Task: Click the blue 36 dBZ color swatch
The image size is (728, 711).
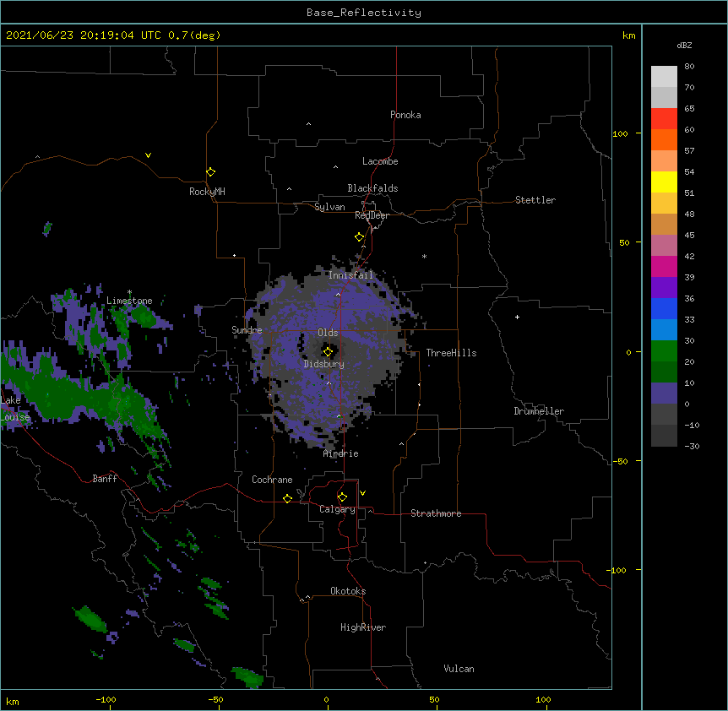Action: coord(664,308)
